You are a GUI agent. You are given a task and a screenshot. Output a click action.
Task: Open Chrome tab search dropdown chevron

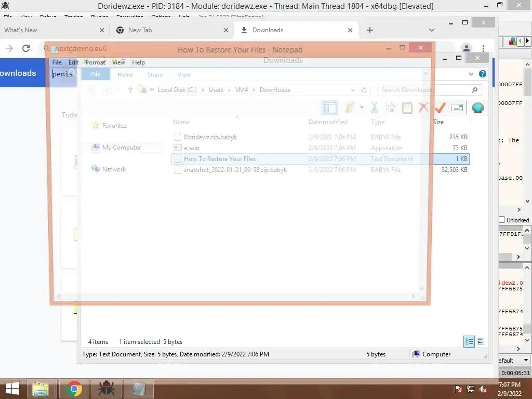[432, 30]
